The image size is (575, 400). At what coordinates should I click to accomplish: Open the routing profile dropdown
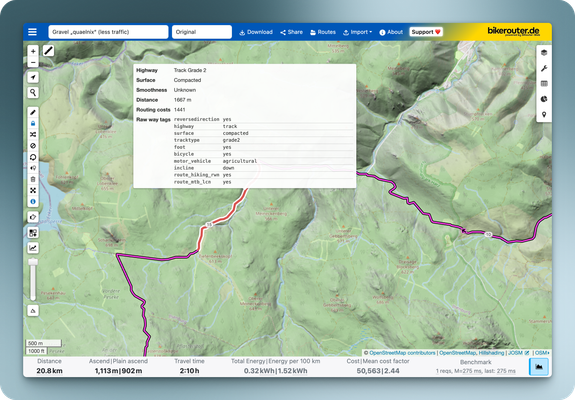click(x=108, y=32)
